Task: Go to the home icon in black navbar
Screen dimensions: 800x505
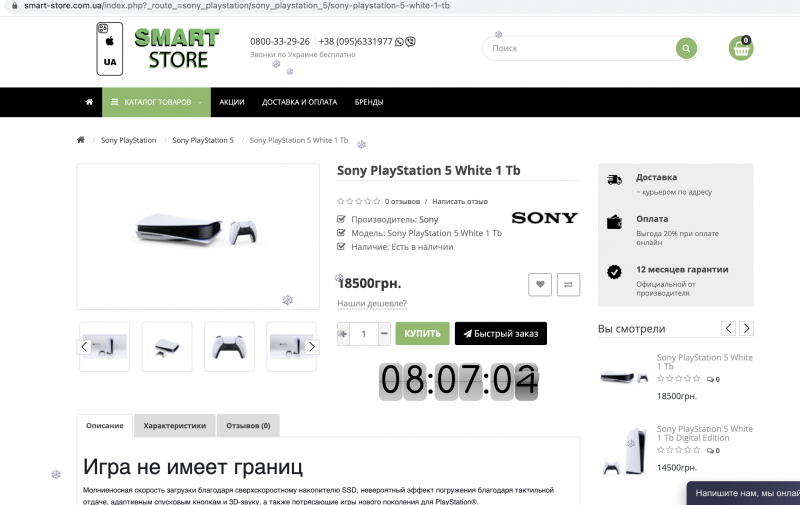Action: 89,102
